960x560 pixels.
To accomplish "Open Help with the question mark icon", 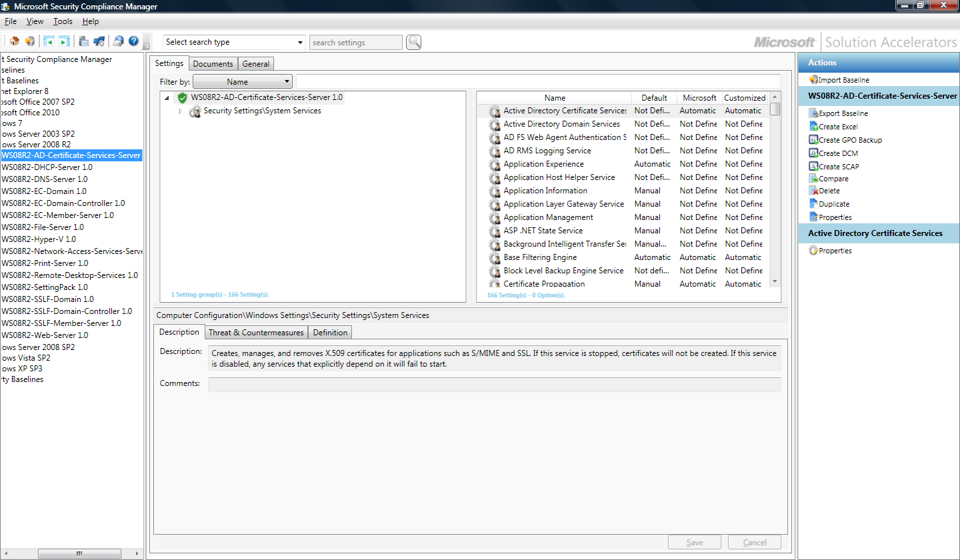I will point(133,41).
